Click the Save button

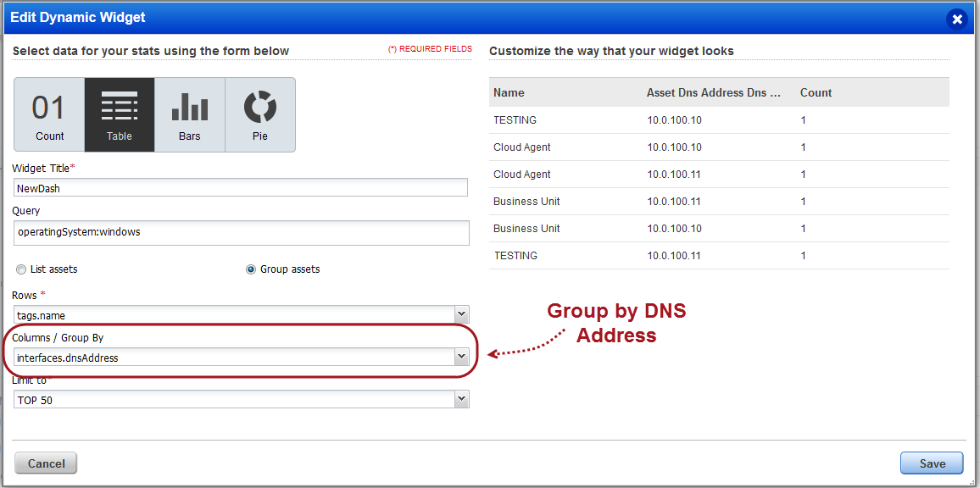coord(932,463)
